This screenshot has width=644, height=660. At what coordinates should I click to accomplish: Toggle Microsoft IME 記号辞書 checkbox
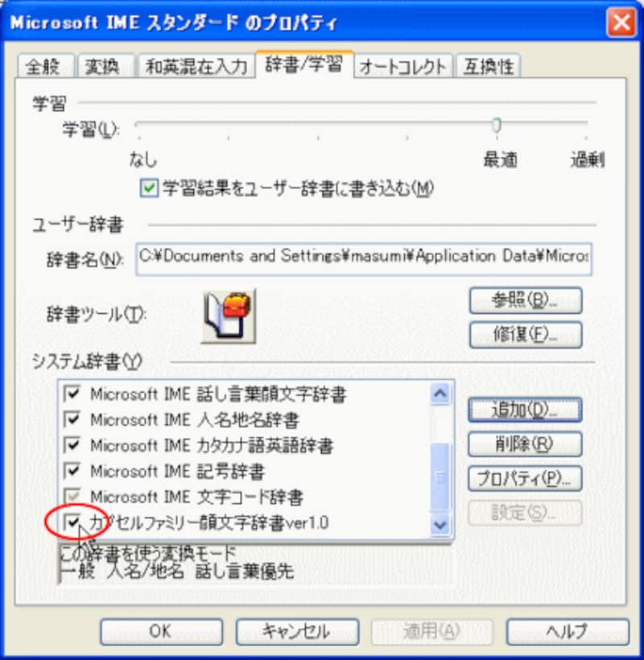click(x=72, y=471)
